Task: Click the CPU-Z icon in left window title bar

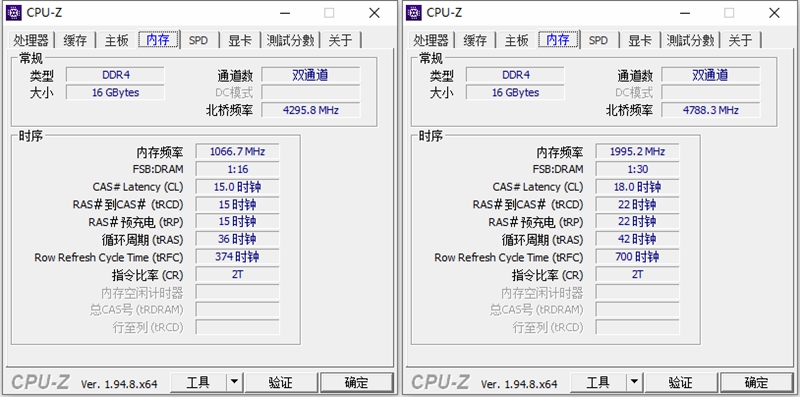Action: point(14,13)
